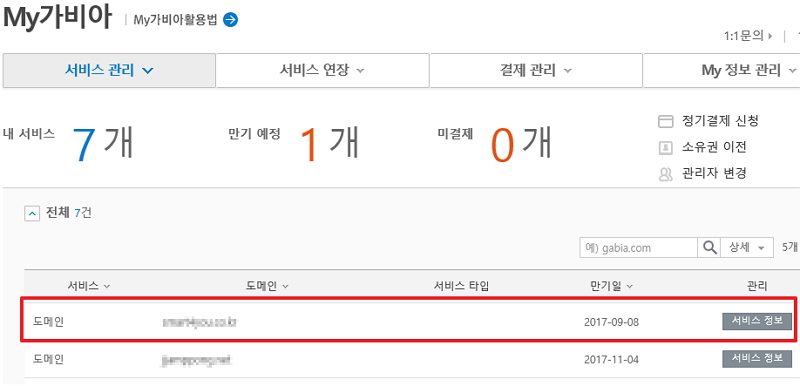
Task: Sort by the 도메인 column header
Action: (x=267, y=286)
